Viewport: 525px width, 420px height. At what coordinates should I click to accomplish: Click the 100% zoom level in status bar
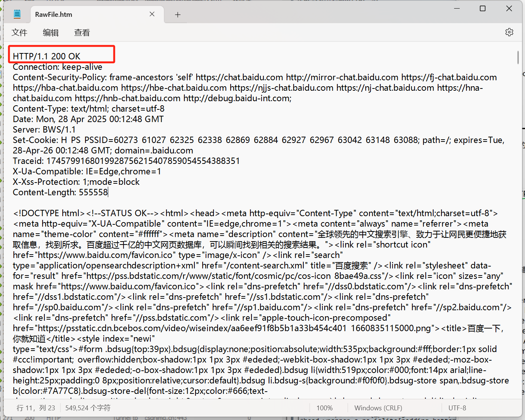pos(325,408)
